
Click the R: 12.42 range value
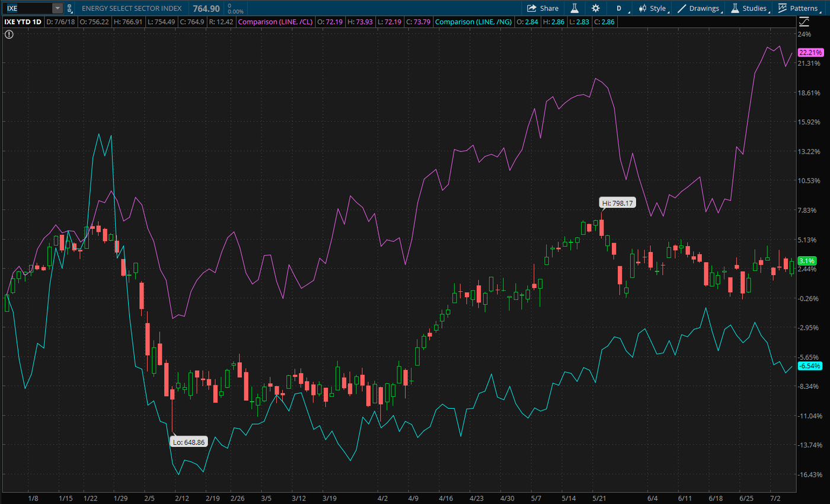click(x=222, y=22)
